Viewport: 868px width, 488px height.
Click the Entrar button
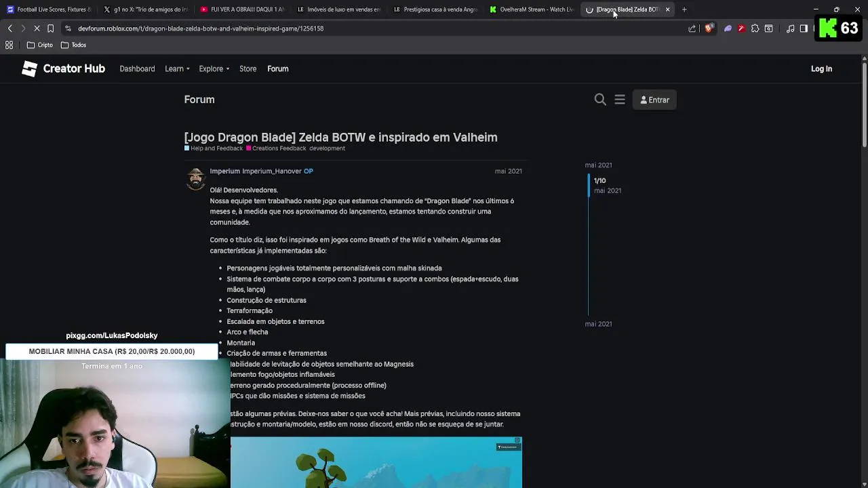coord(654,100)
